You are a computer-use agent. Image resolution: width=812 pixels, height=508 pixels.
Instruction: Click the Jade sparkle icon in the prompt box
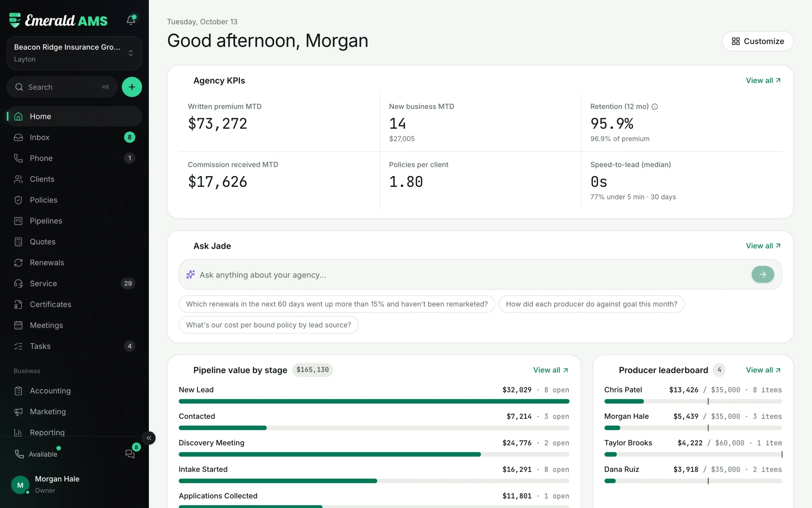(190, 274)
